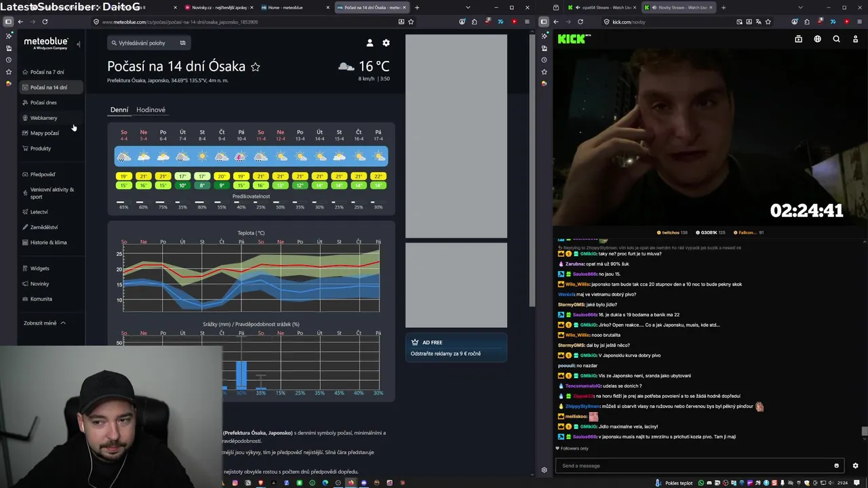This screenshot has height=488, width=868.
Task: Collapse the meteoblue sidebar with the arrow
Action: [78, 44]
